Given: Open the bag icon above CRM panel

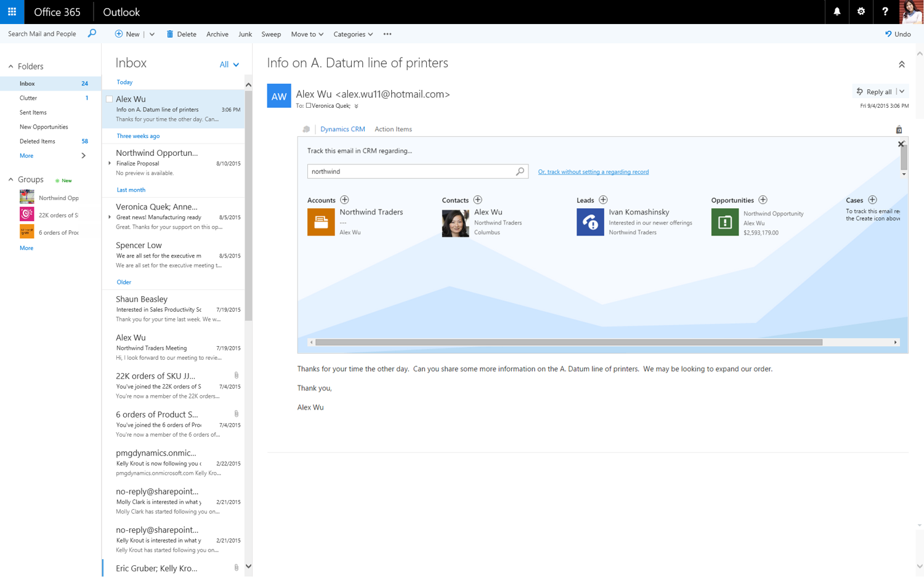Looking at the screenshot, I should tap(899, 129).
